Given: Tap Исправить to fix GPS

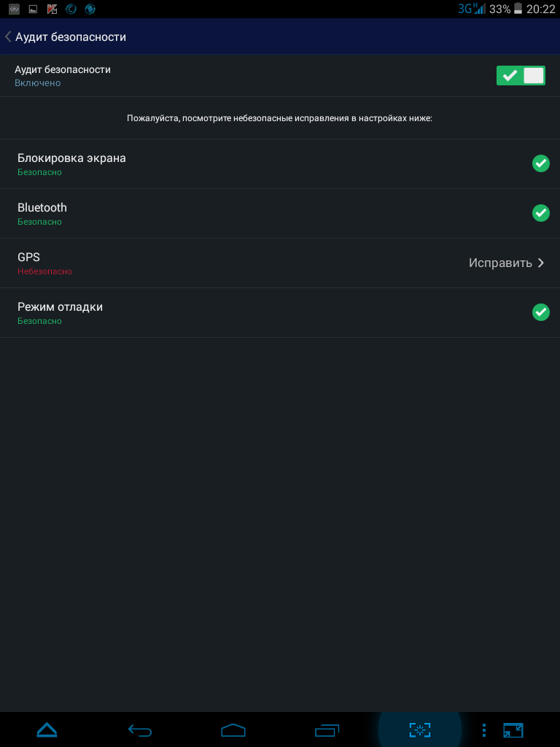Looking at the screenshot, I should click(500, 263).
